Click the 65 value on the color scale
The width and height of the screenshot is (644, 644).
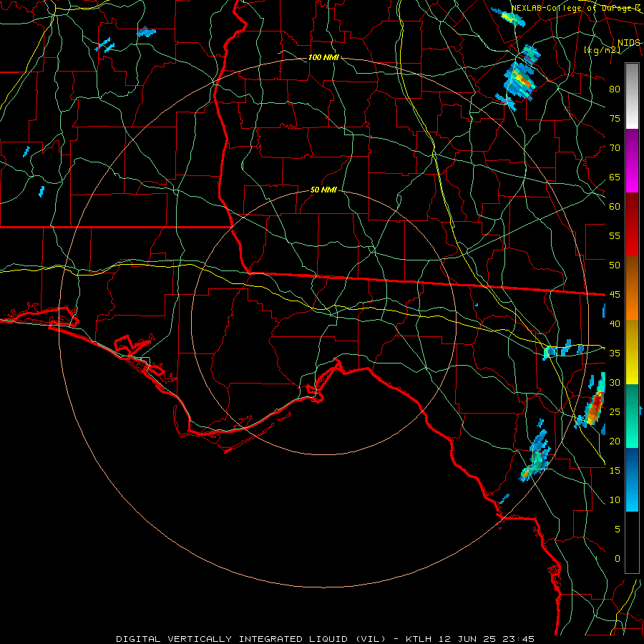(x=615, y=177)
